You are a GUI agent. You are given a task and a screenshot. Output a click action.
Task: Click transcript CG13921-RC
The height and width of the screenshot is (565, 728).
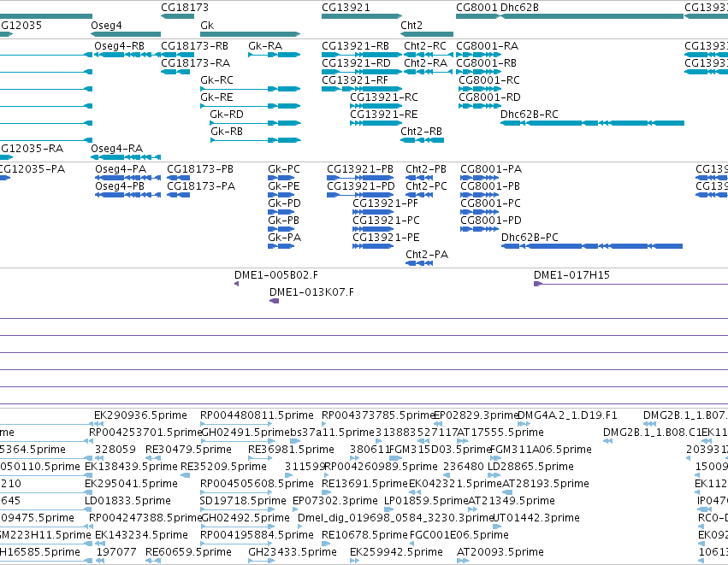click(x=384, y=97)
